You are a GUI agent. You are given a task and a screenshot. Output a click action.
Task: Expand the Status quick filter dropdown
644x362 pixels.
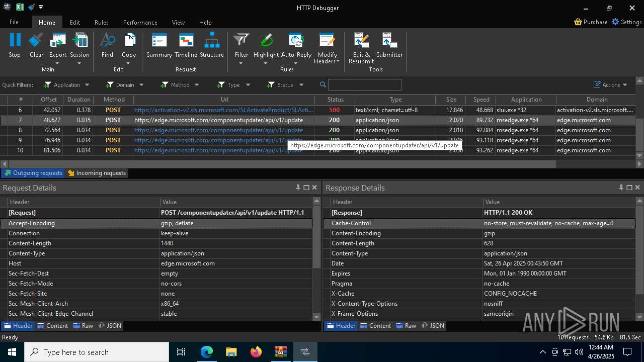point(301,85)
